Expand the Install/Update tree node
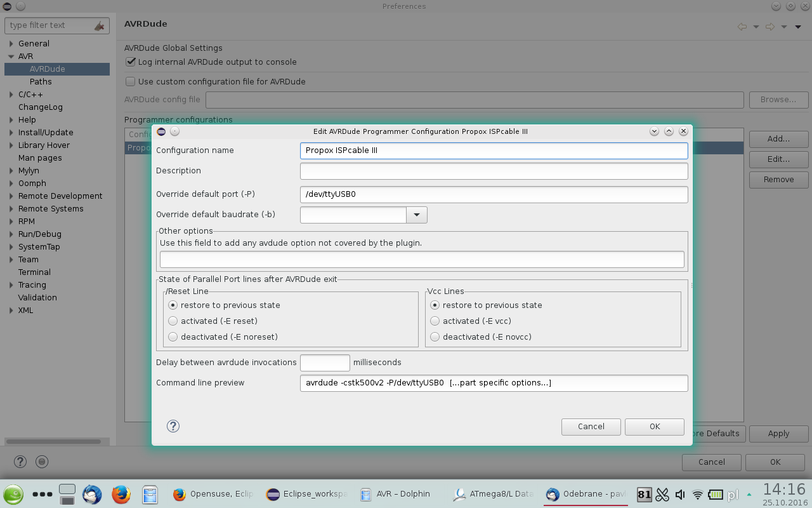The image size is (812, 508). pyautogui.click(x=11, y=133)
